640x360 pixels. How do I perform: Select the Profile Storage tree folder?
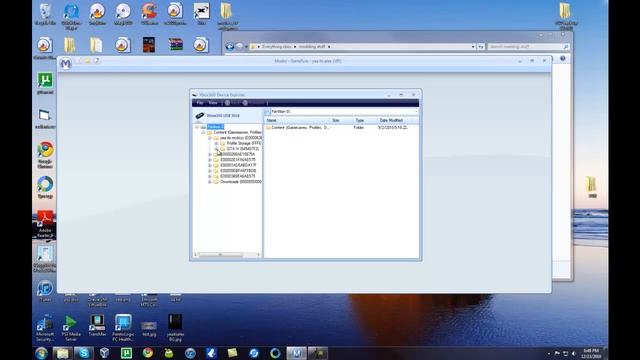click(x=244, y=144)
